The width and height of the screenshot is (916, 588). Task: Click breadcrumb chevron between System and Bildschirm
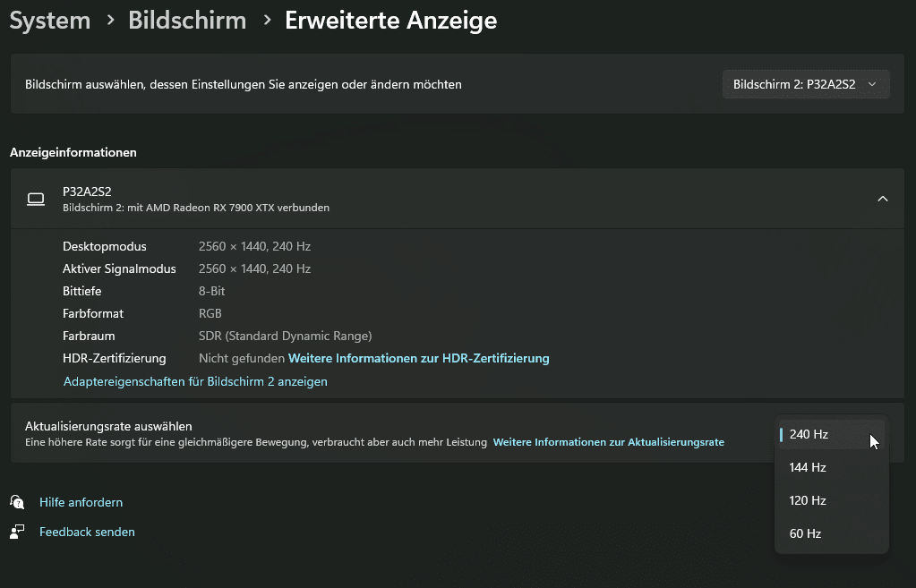click(x=110, y=20)
